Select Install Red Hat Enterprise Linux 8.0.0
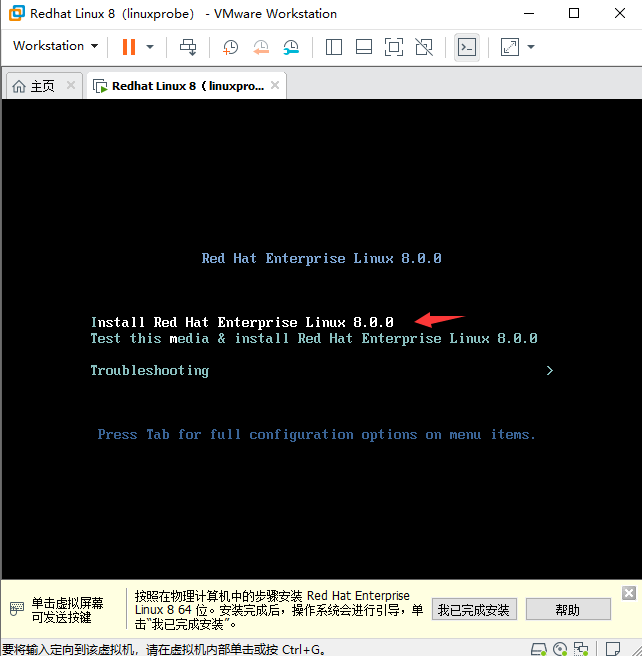This screenshot has width=642, height=656. pos(242,322)
